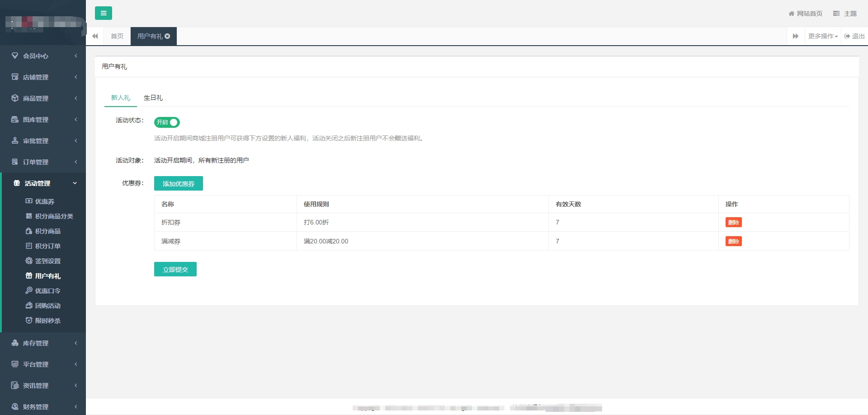
Task: Expand the 店铺管理 menu chevron
Action: [x=75, y=77]
